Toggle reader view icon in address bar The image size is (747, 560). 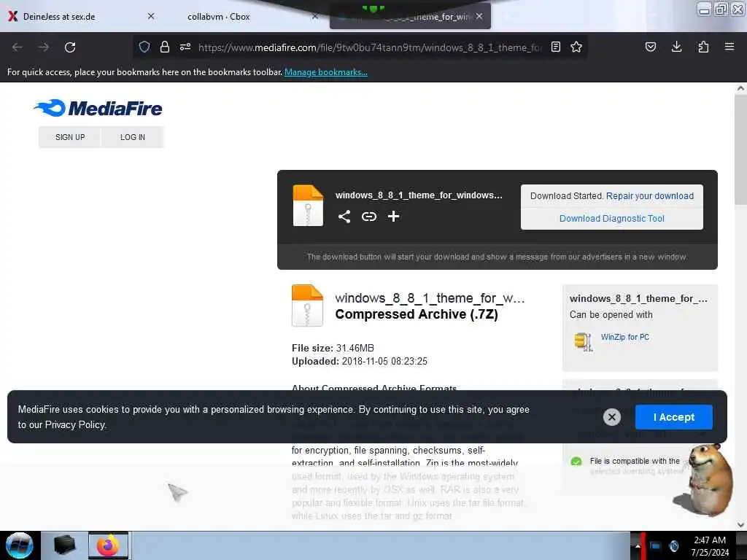pos(555,47)
